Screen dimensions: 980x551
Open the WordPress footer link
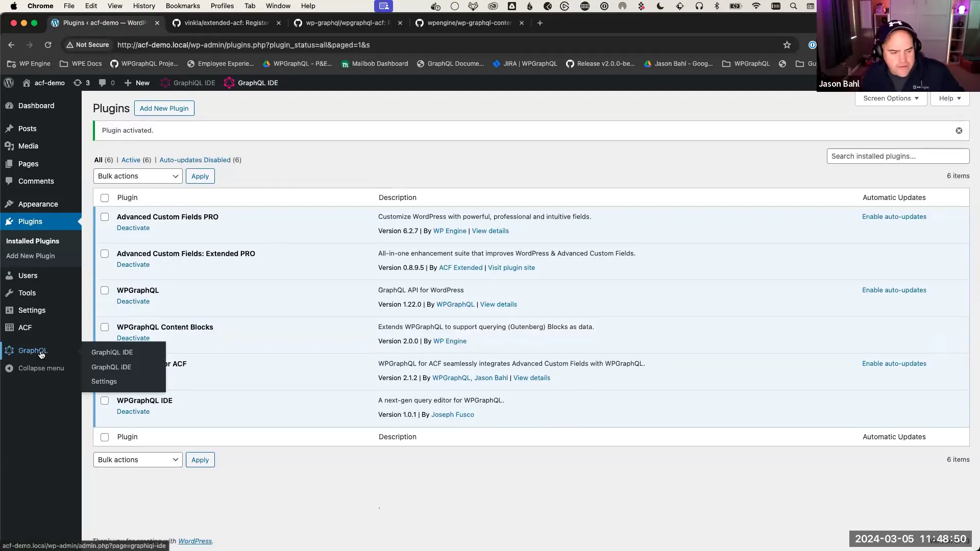(x=195, y=541)
